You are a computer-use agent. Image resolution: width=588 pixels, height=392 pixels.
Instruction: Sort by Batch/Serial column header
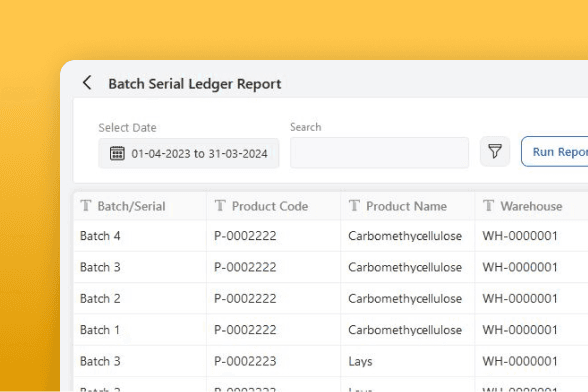pos(140,206)
